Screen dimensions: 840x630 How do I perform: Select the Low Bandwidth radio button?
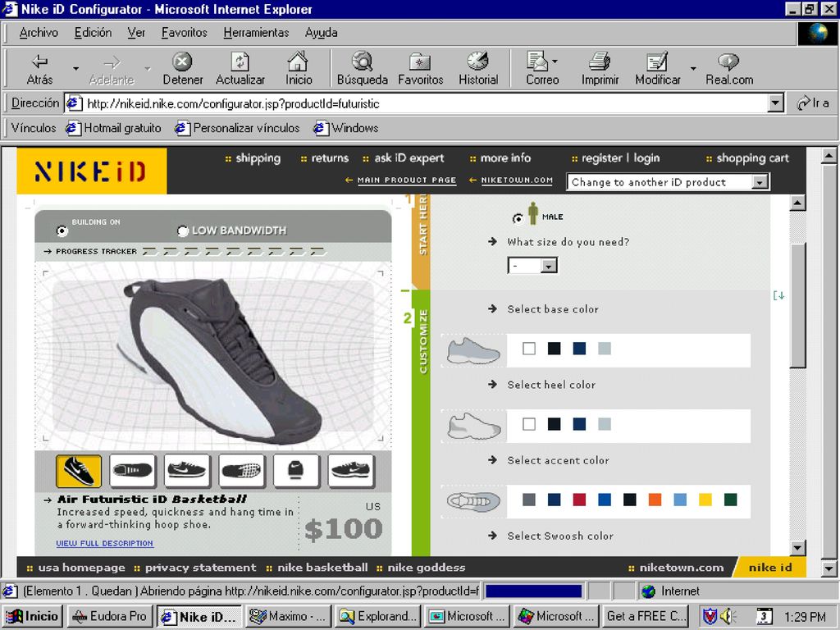click(183, 231)
